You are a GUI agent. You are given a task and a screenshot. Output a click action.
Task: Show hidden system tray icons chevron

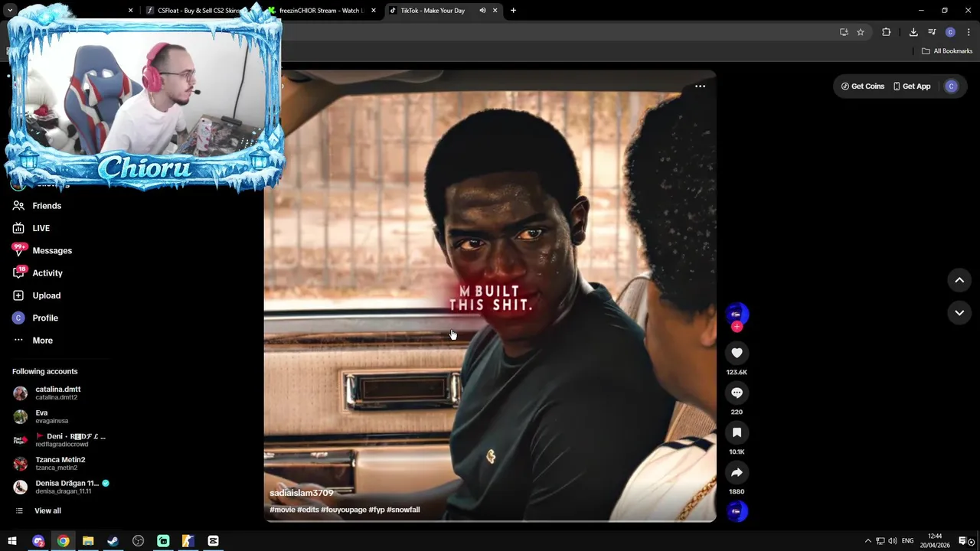click(867, 541)
